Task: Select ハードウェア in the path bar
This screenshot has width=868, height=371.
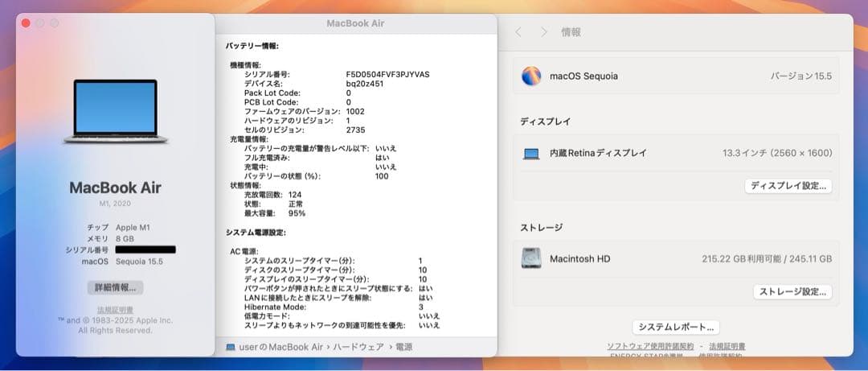Action: pos(358,347)
